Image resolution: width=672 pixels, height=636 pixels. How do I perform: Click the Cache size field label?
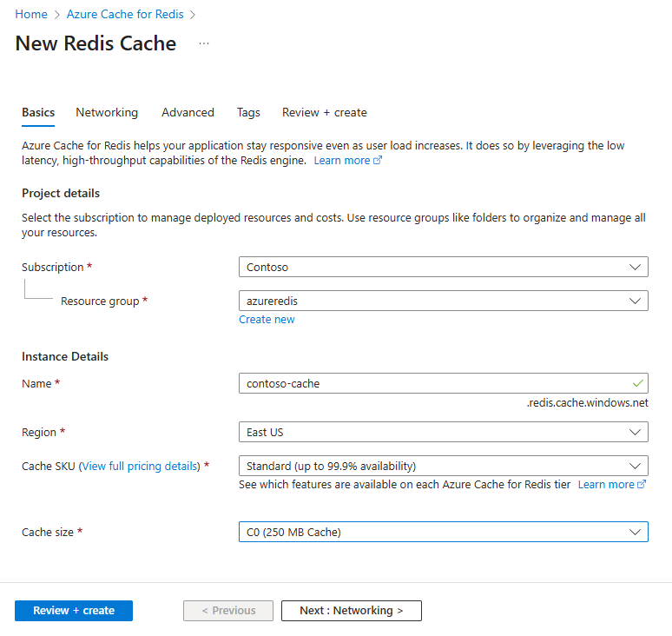[x=48, y=533]
